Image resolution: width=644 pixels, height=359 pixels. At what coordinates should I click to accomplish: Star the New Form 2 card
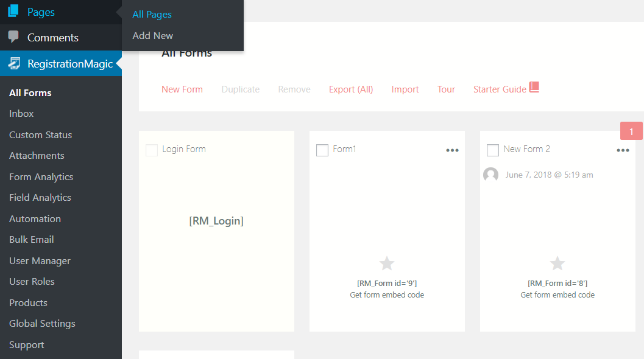(557, 263)
